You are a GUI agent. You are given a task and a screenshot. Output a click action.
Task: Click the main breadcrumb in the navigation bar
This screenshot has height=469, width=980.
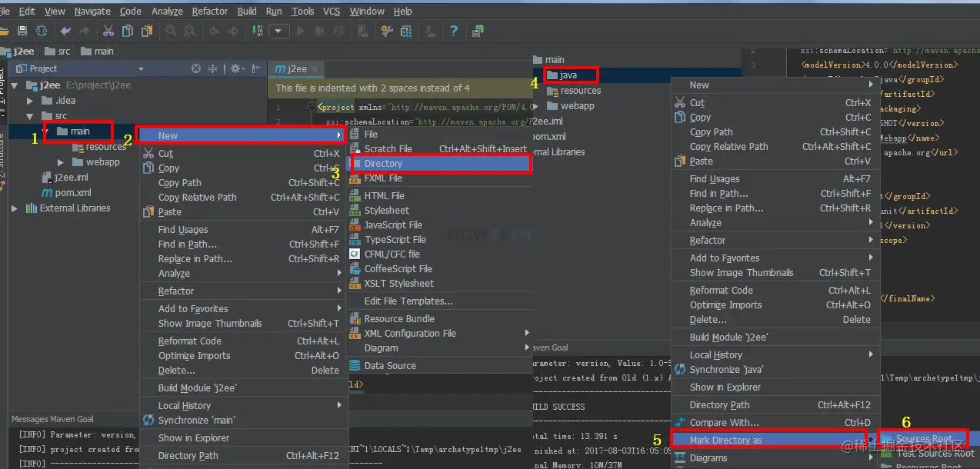click(x=98, y=52)
